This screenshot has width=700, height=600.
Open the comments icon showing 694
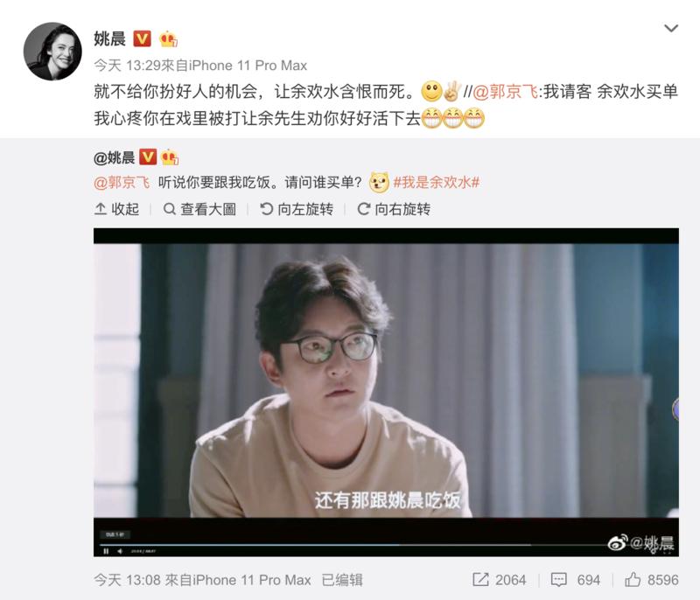tap(559, 580)
